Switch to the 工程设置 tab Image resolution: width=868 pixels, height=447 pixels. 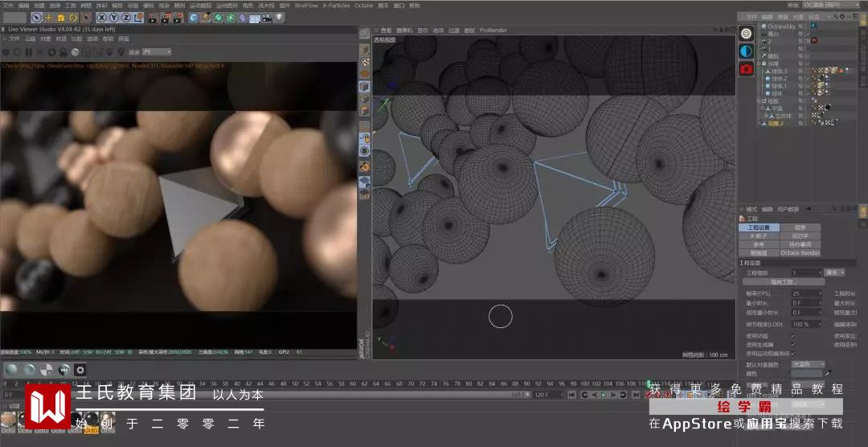tap(759, 228)
